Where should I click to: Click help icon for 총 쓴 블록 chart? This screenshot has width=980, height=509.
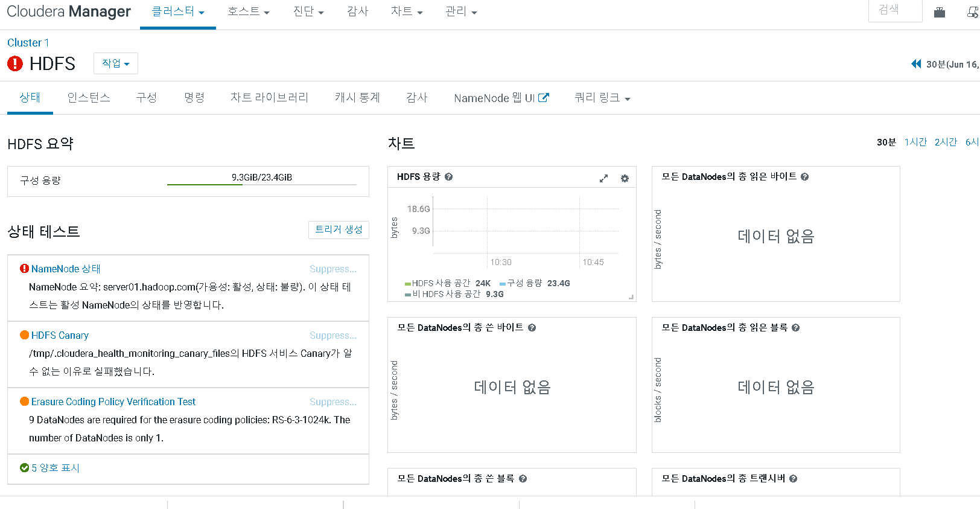point(523,479)
